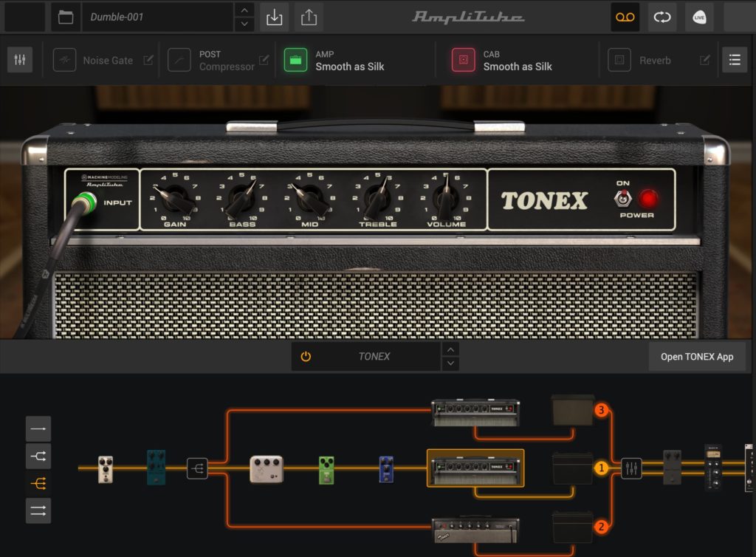Open the chain list view icon
756x557 pixels.
click(x=735, y=60)
